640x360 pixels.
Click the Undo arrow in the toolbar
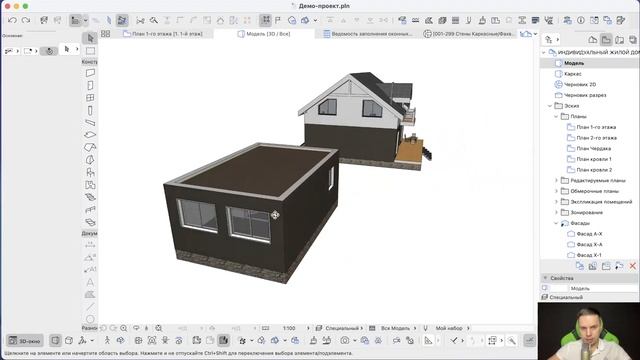pos(12,20)
